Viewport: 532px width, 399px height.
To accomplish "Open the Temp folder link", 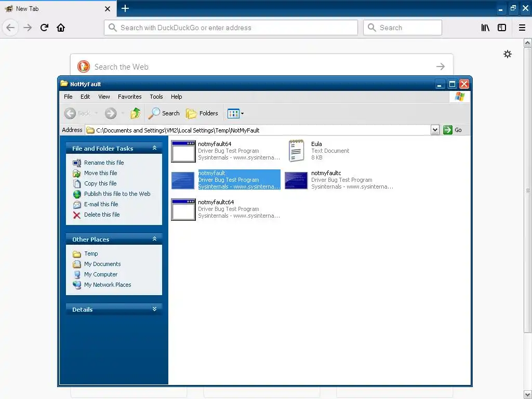I will [x=91, y=254].
